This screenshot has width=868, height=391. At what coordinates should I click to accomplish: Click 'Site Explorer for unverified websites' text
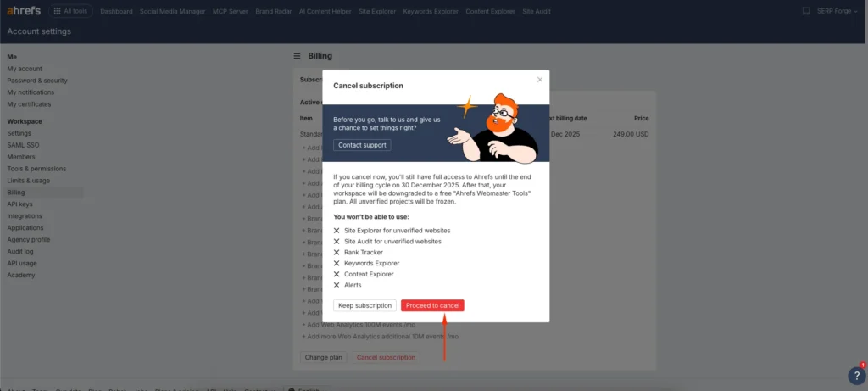coord(397,231)
